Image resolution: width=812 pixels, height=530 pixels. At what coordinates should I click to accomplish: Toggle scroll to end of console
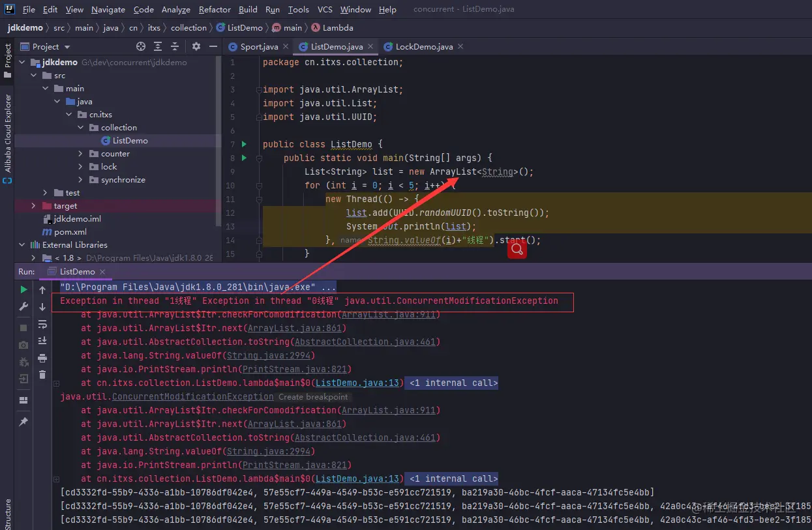tap(42, 340)
